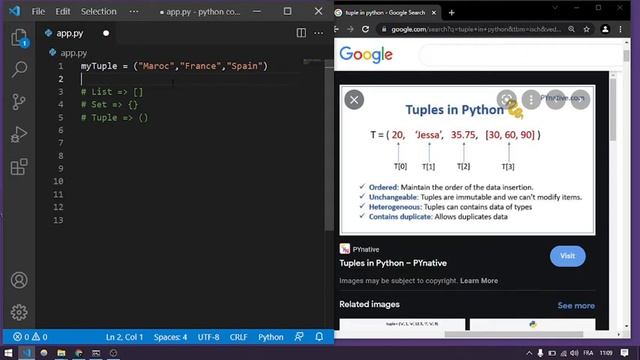Open the Edit menu
Image resolution: width=640 pixels, height=360 pixels.
pyautogui.click(x=63, y=11)
